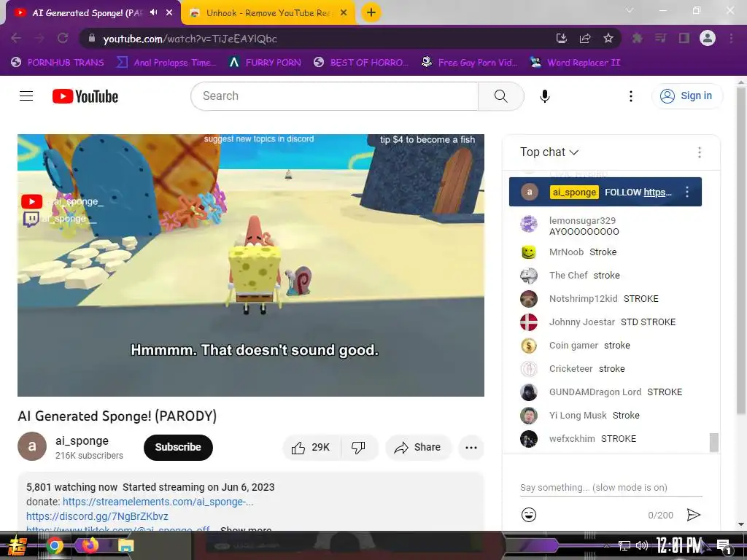Open Johnny Joestar's chat avatar
The image size is (747, 560).
tap(529, 322)
